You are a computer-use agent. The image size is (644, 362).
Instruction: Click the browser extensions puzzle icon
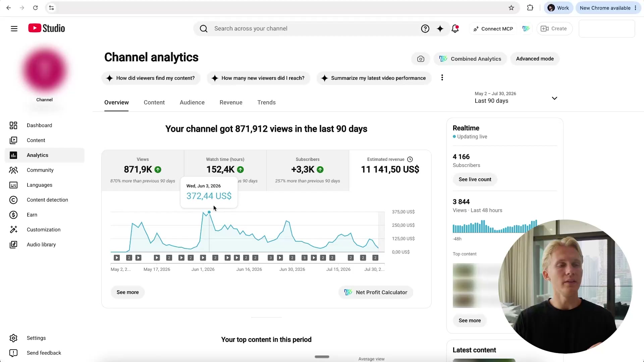[x=530, y=8]
